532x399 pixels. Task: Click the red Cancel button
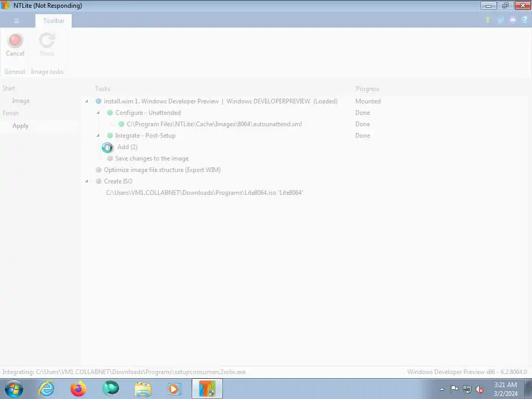[15, 45]
